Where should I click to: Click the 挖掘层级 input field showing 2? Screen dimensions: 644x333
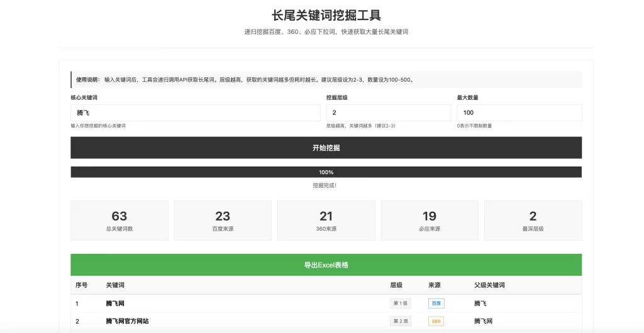[x=389, y=112]
